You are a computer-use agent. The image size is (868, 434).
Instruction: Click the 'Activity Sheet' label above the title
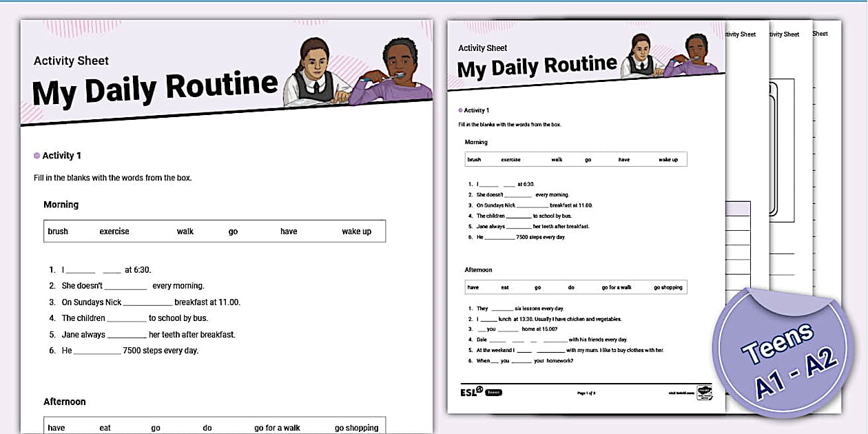tap(71, 61)
